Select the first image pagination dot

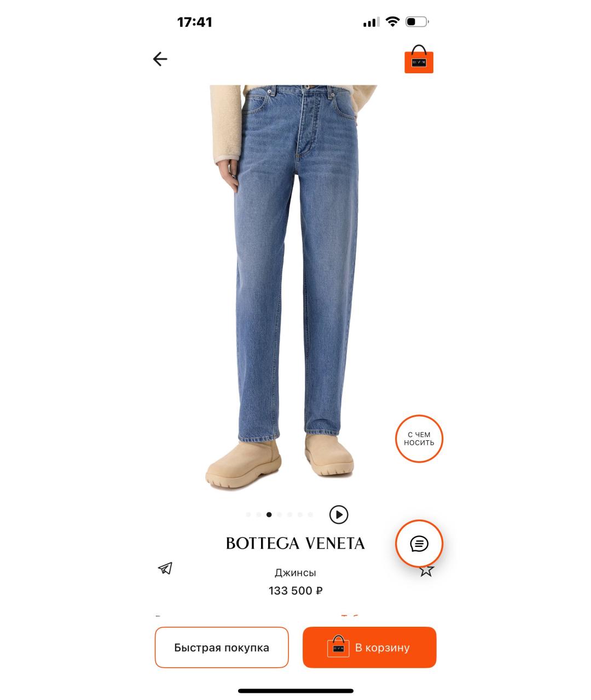[x=248, y=515]
